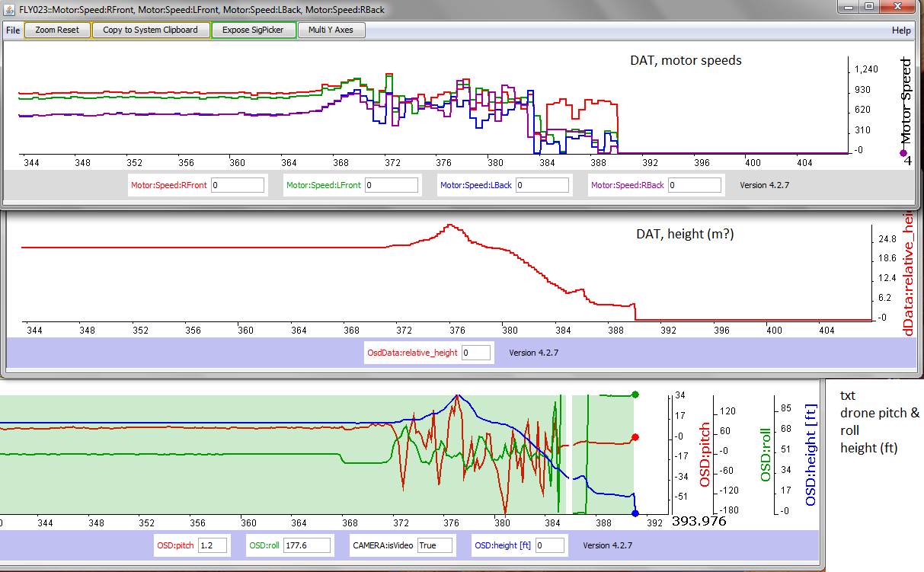The width and height of the screenshot is (924, 572).
Task: Click the Expose SigPicker button
Action: pos(252,30)
